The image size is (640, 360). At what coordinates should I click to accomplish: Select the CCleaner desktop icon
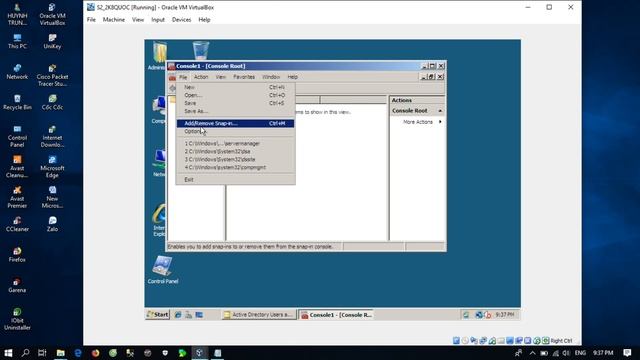tap(17, 224)
